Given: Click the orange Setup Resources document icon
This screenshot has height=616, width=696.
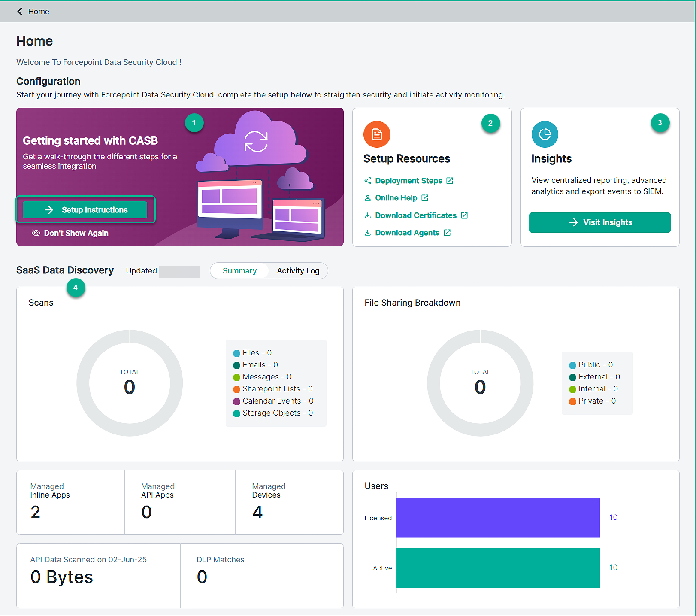Looking at the screenshot, I should (377, 134).
